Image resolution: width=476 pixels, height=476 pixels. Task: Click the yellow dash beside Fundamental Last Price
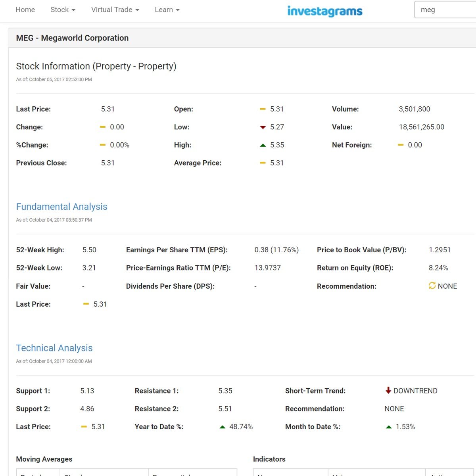point(86,304)
